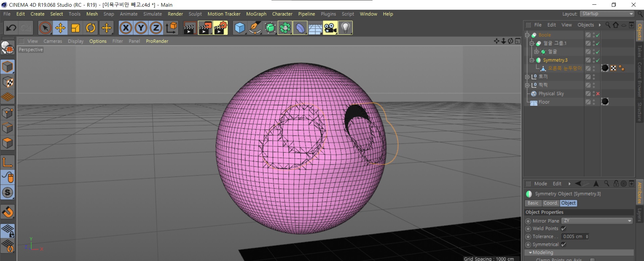Open the Character menu
Image resolution: width=644 pixels, height=261 pixels.
[x=282, y=14]
